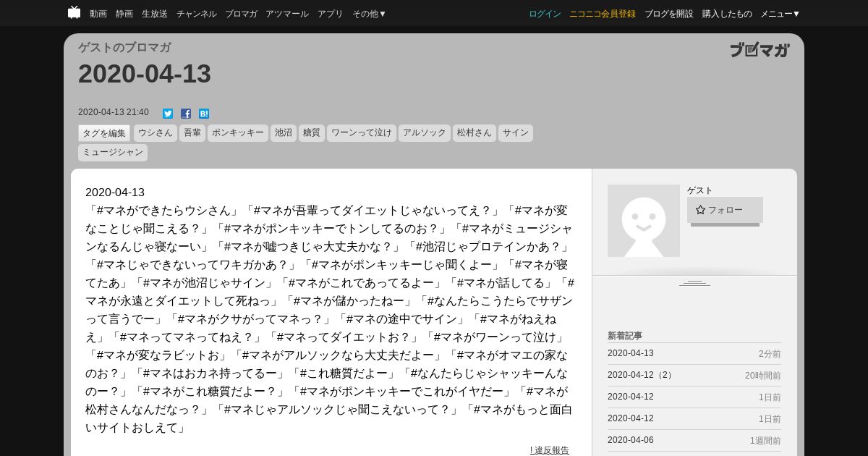Open recent article 2020-04-12（2）

642,375
